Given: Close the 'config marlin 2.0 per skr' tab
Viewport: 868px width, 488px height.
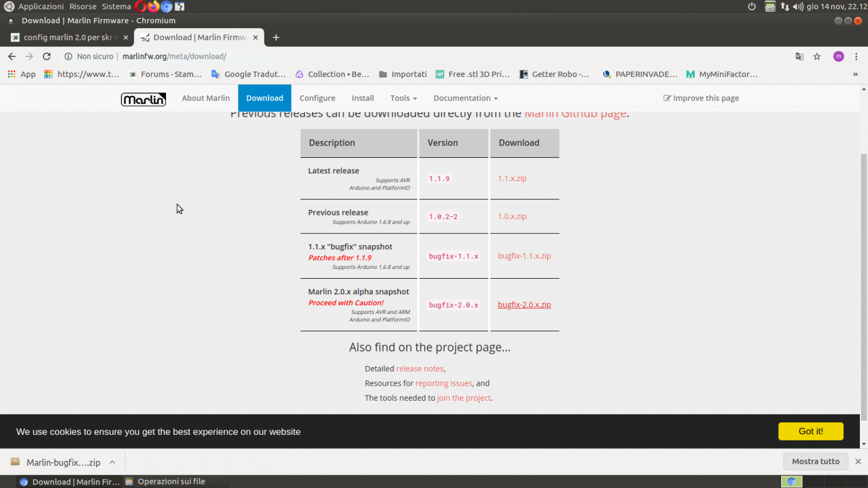Looking at the screenshot, I should [x=126, y=38].
